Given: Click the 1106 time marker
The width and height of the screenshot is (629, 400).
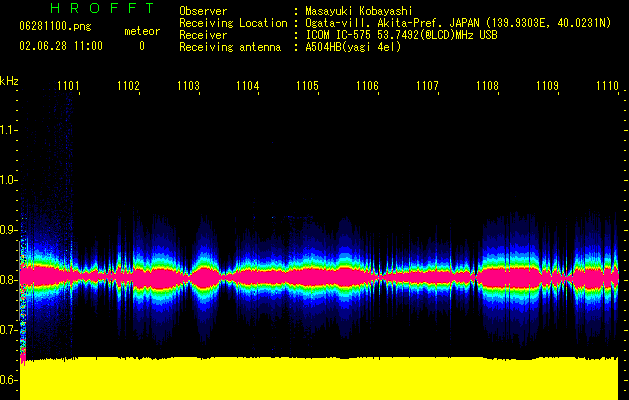Looking at the screenshot, I should pos(367,85).
